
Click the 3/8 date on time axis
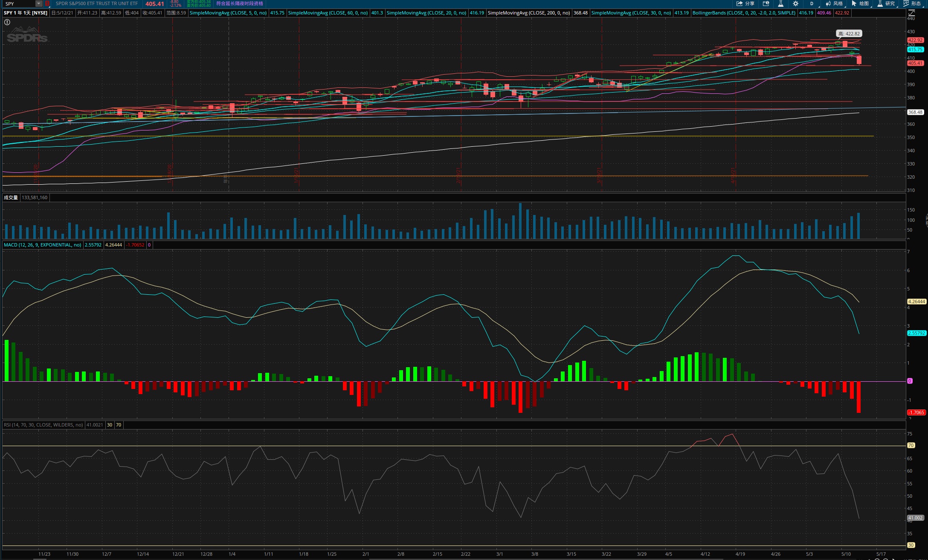pos(534,554)
